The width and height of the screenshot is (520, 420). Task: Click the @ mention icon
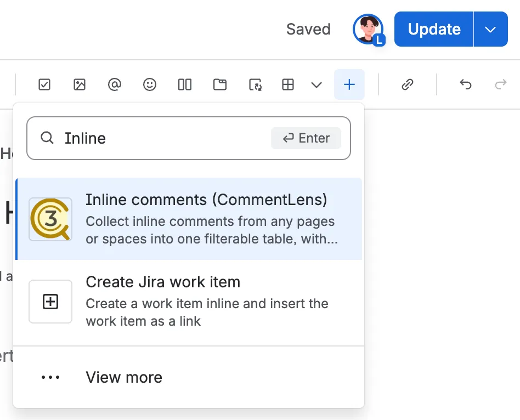coord(115,84)
